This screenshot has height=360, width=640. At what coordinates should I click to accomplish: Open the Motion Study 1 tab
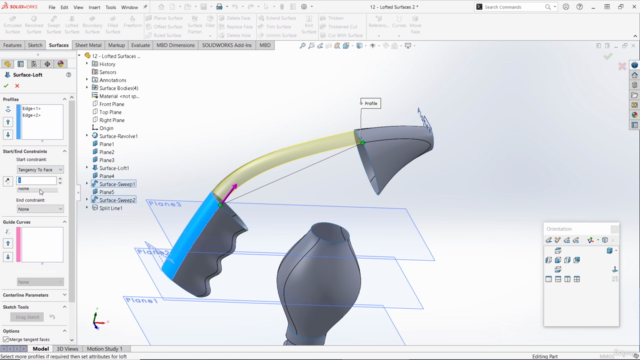click(104, 349)
